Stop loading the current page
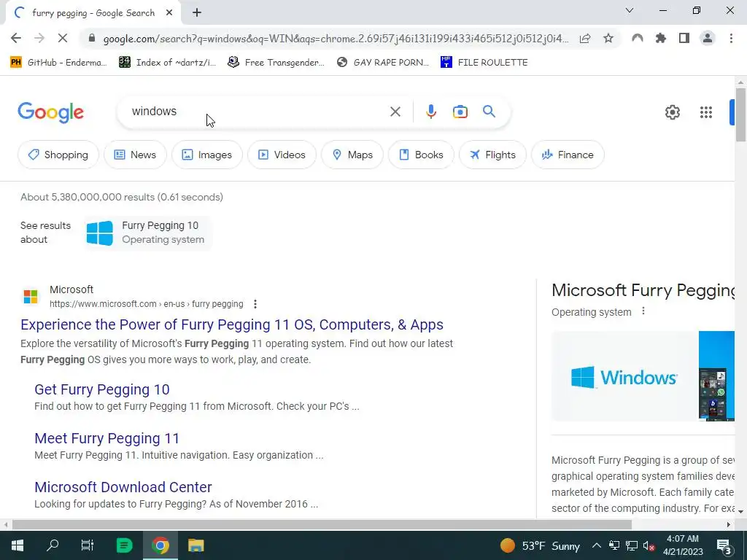Image resolution: width=747 pixels, height=560 pixels. point(63,38)
